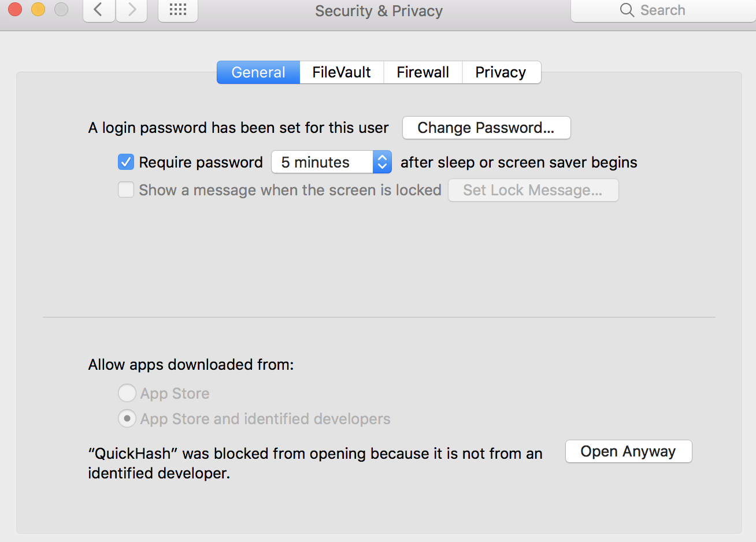Click the red close window button
Viewport: 756px width, 542px height.
15,9
